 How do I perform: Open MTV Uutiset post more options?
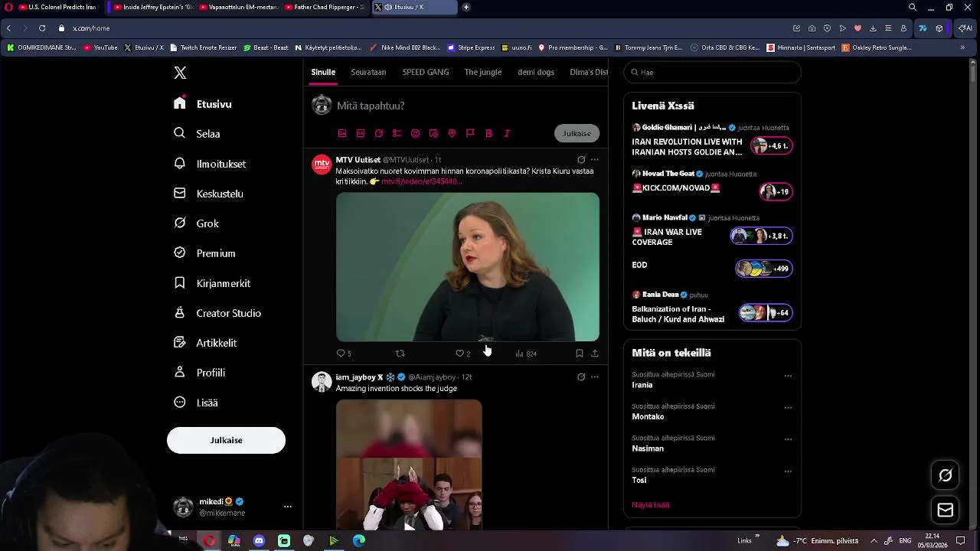point(595,160)
